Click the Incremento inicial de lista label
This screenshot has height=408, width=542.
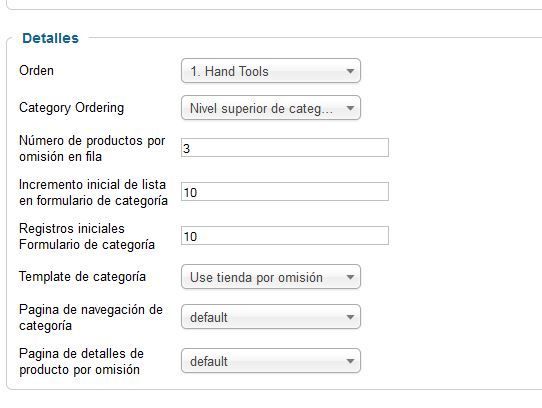click(93, 193)
